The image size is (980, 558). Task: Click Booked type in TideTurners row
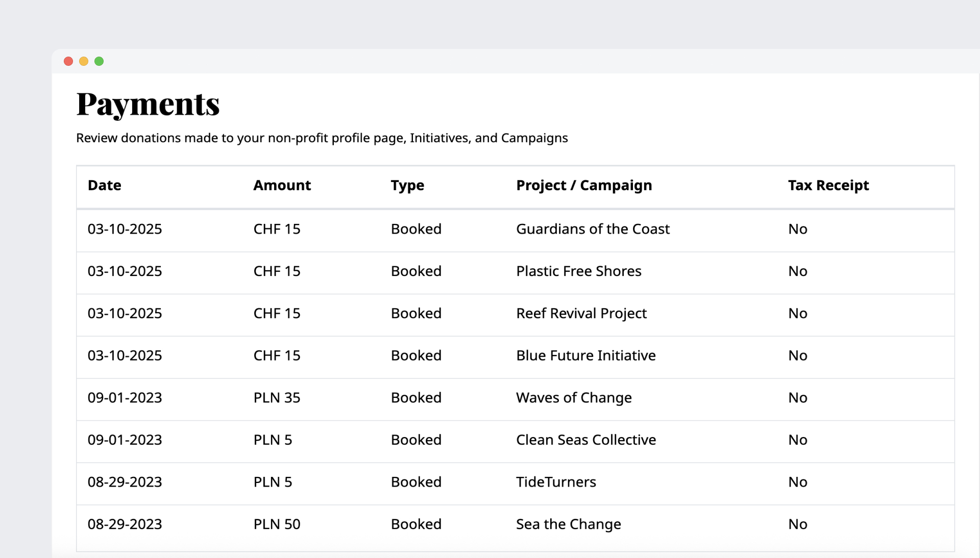(x=415, y=482)
